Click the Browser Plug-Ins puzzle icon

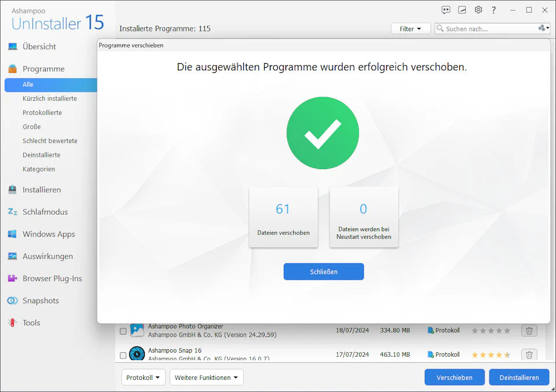coord(12,279)
